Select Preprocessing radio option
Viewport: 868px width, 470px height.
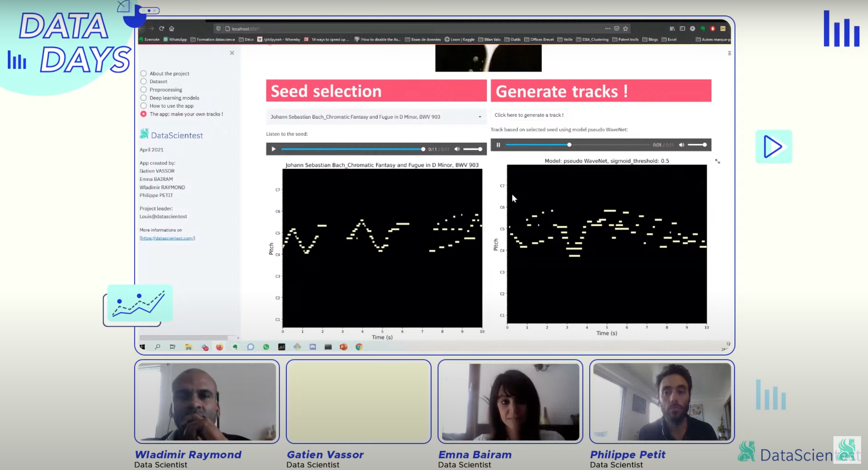(144, 90)
